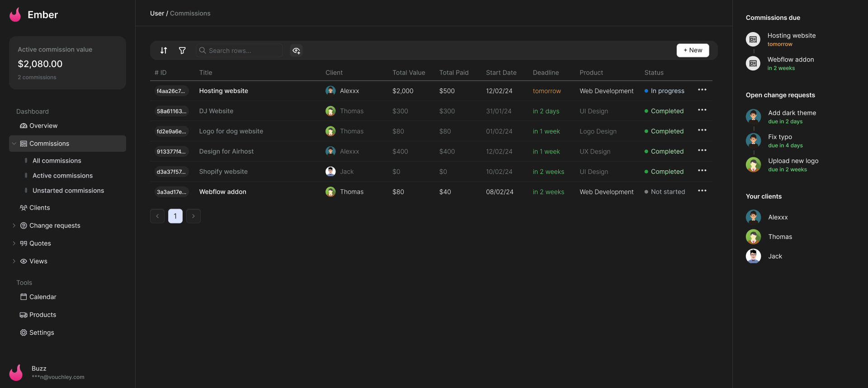The height and width of the screenshot is (388, 868).
Task: Open All commissions subitem
Action: pos(57,161)
